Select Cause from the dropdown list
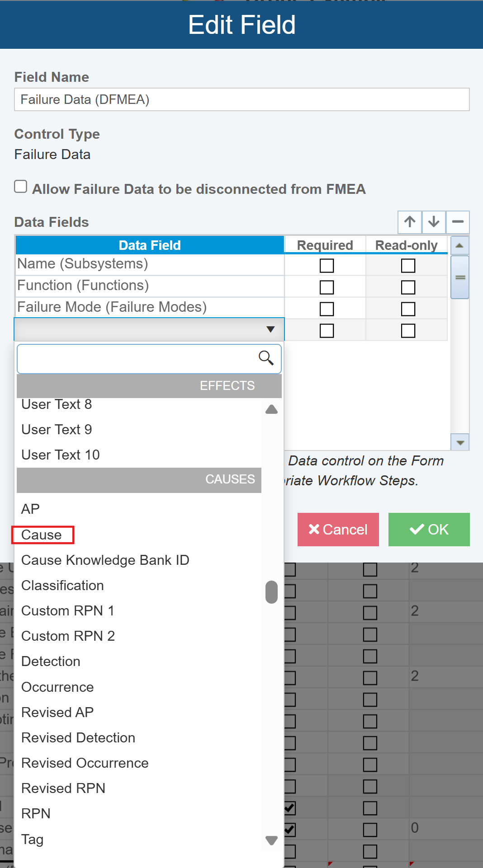The image size is (483, 868). [42, 535]
